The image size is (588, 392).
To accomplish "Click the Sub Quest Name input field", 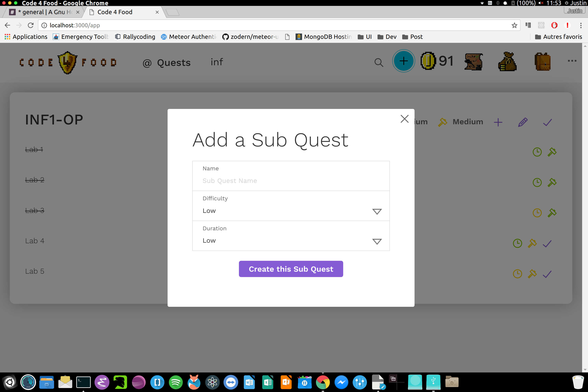I will 290,181.
